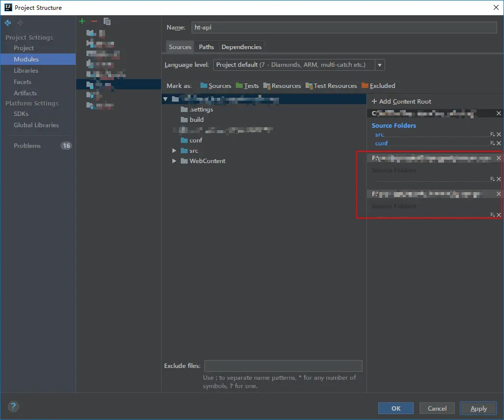Mark the folder as Test Resources
Screen dimensions: 504x420
pyautogui.click(x=332, y=86)
